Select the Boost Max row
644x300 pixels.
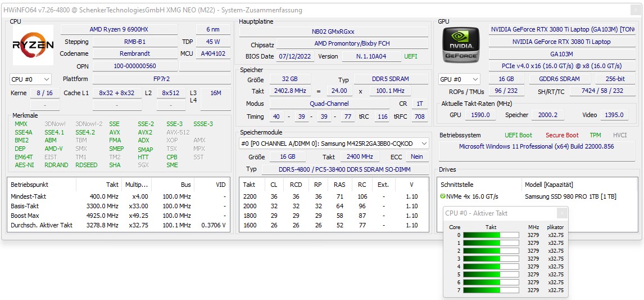[x=118, y=216]
